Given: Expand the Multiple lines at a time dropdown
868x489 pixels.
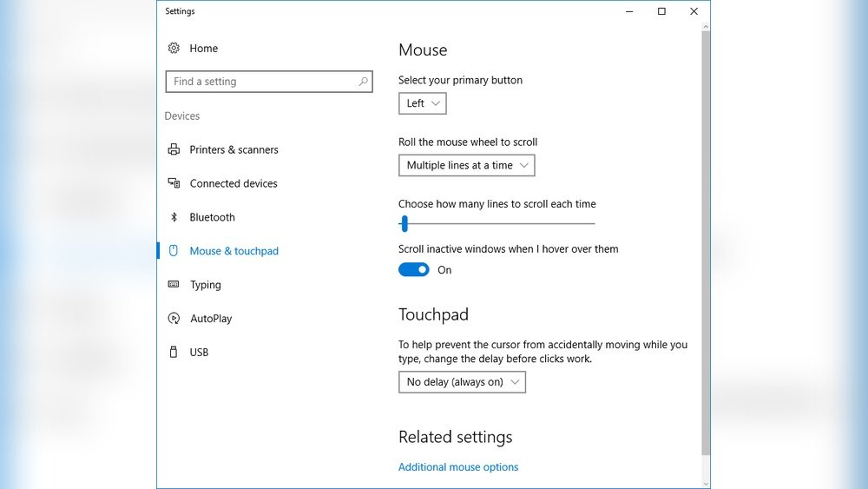Looking at the screenshot, I should pyautogui.click(x=466, y=165).
